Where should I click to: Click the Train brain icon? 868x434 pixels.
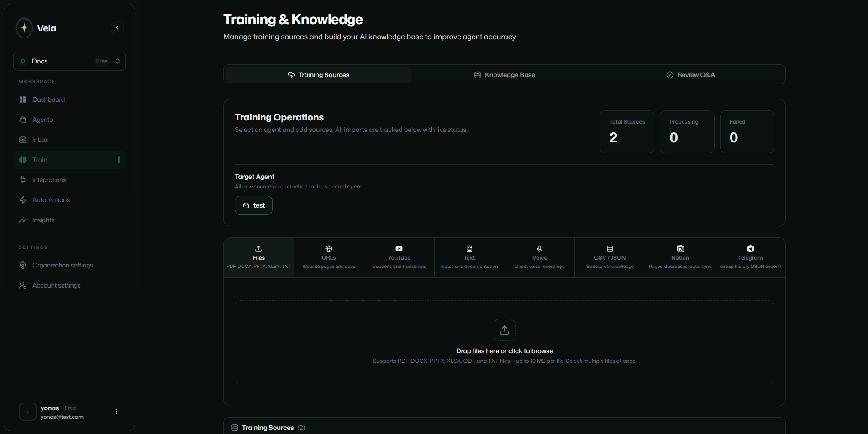(23, 160)
